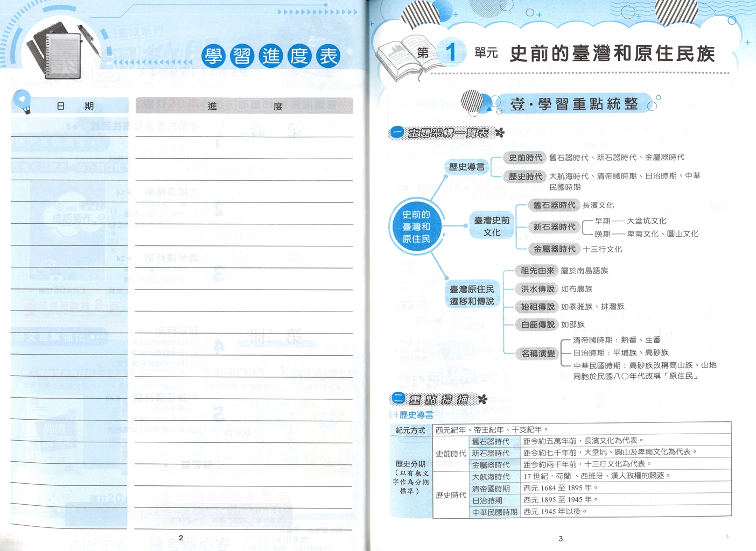Click the line 日治時期：平埔族、高砂族
Screen dimensions: 756x551
point(621,352)
